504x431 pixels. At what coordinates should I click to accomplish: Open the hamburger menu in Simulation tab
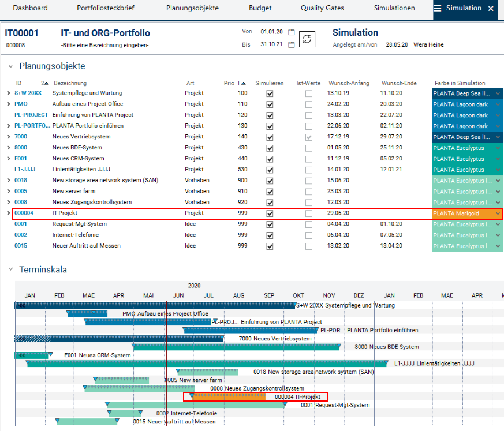pyautogui.click(x=438, y=9)
